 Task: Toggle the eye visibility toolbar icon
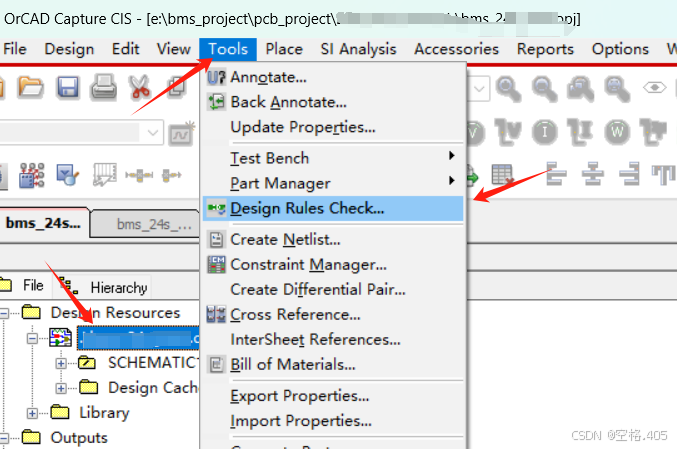pyautogui.click(x=655, y=88)
